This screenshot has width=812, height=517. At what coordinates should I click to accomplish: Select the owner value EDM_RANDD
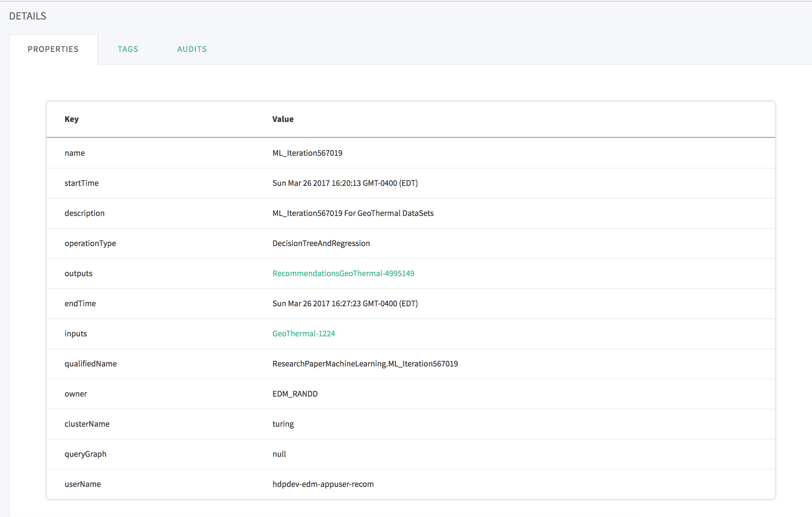[x=295, y=394]
